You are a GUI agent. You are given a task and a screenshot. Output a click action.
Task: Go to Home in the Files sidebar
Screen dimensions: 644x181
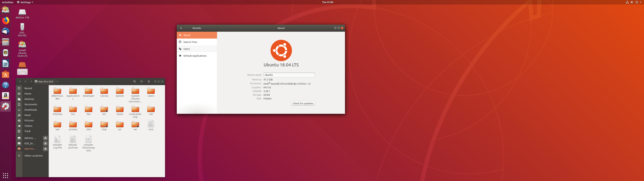pyautogui.click(x=33, y=94)
